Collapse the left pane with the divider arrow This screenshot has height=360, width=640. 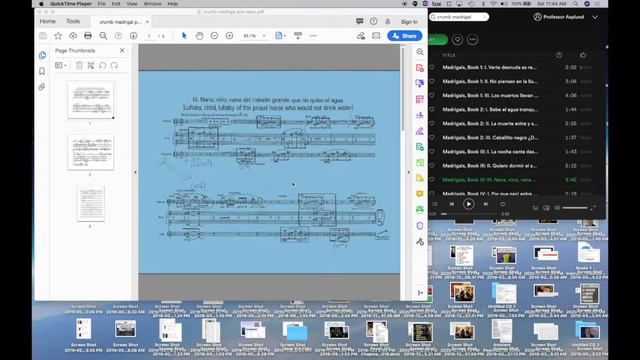click(x=136, y=172)
